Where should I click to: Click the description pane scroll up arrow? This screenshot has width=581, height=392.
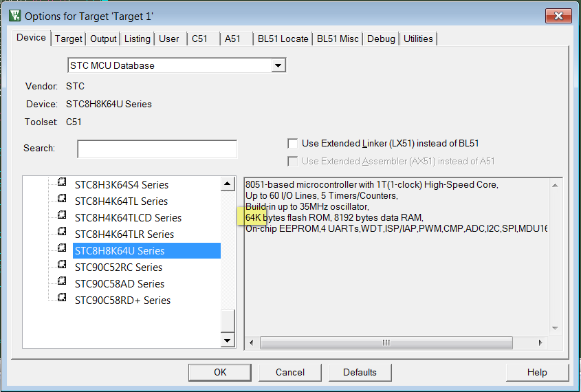[x=555, y=185]
